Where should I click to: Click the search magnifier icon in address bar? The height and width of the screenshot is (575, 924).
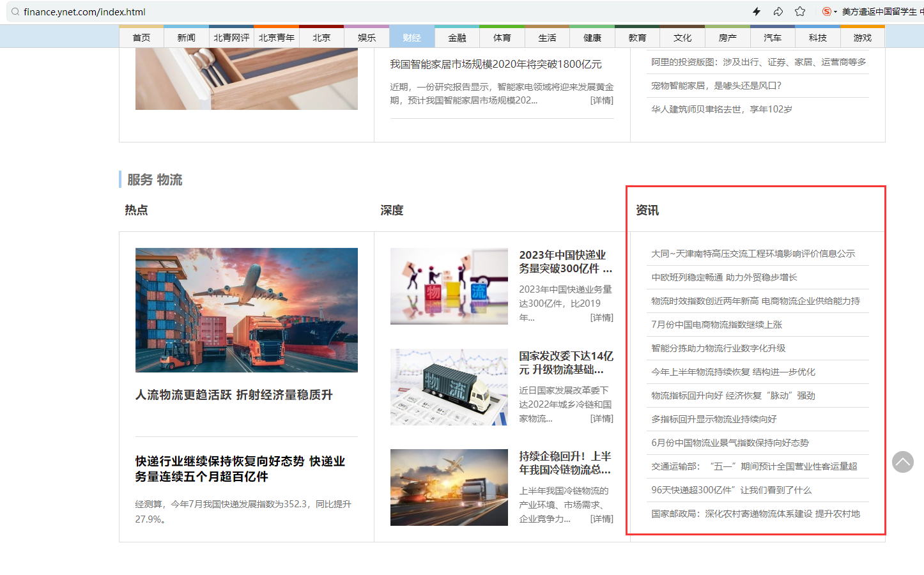(15, 11)
